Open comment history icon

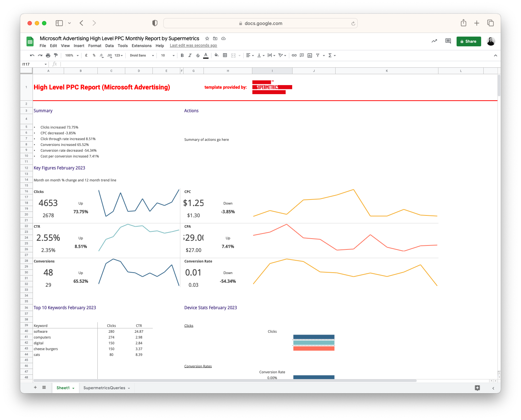point(448,41)
